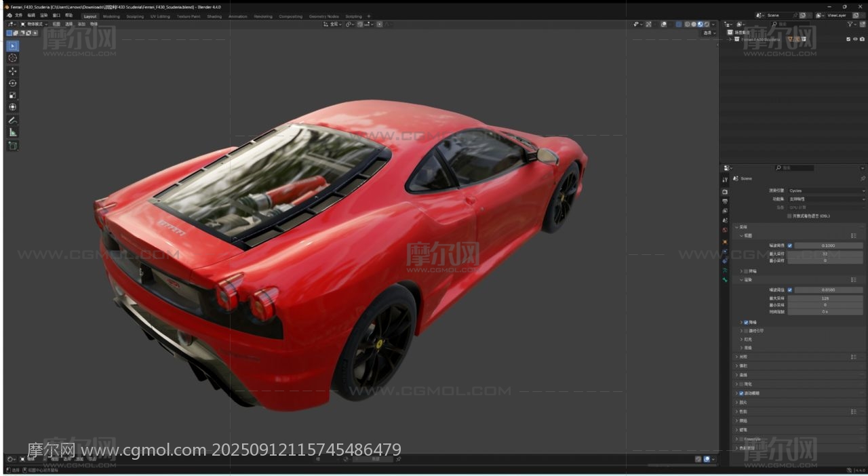Switch to the Animation workspace tab
868x476 pixels.
tap(238, 16)
